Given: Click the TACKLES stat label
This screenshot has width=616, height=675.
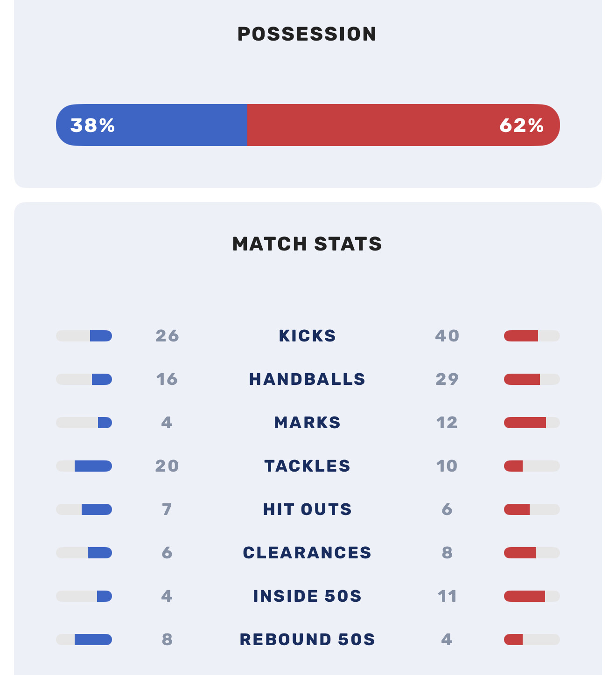Looking at the screenshot, I should 307,466.
